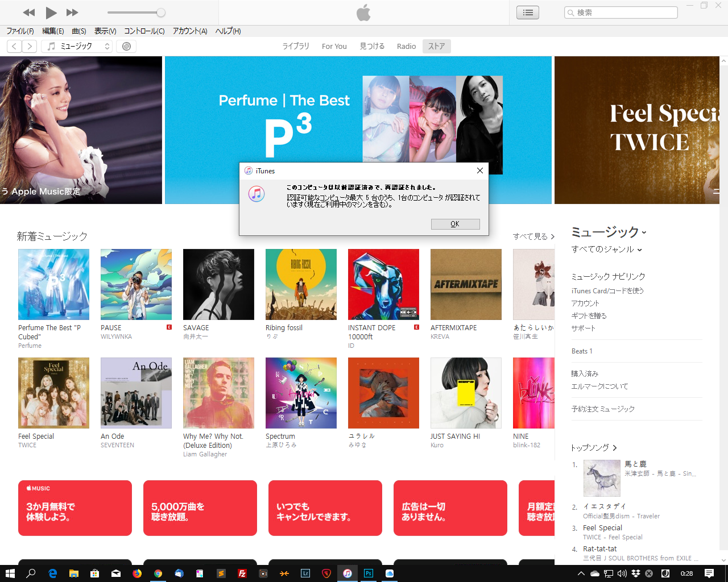Image resolution: width=728 pixels, height=582 pixels.
Task: Select the ストア tab
Action: (x=437, y=47)
